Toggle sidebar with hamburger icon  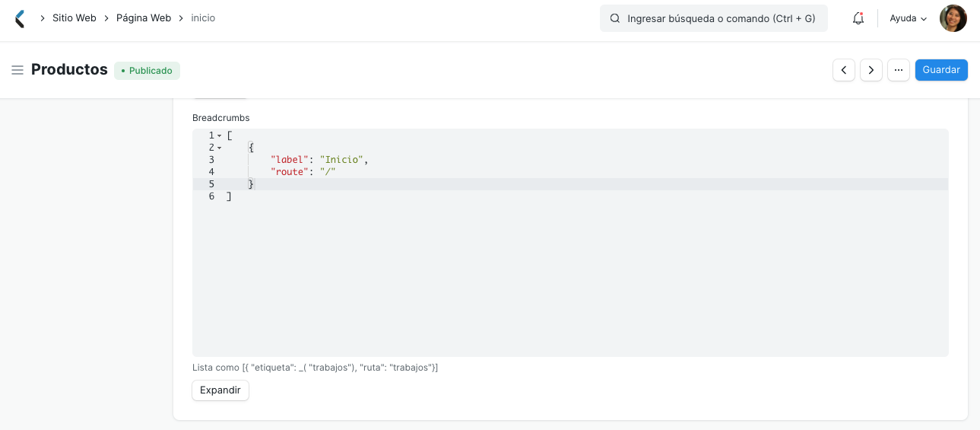click(x=17, y=70)
